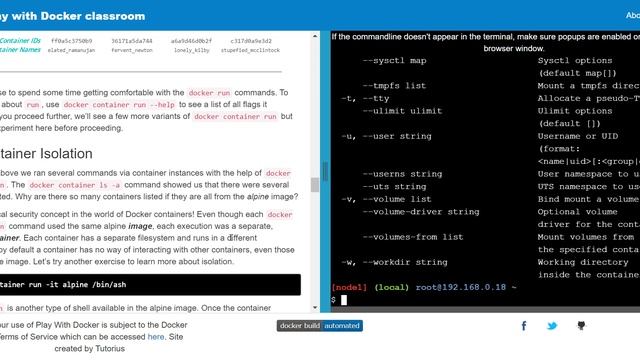Click the 'Container IDs' row label
Image resolution: width=640 pixels, height=360 pixels.
coord(20,40)
